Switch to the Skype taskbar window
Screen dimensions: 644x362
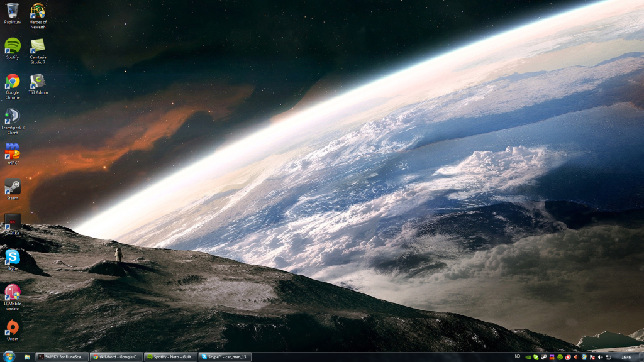(225, 357)
